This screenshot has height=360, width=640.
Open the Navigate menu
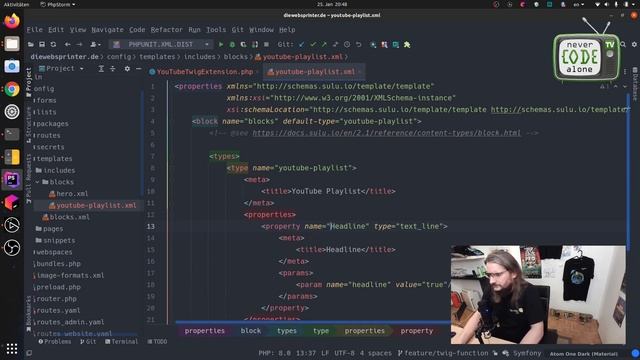tap(107, 30)
